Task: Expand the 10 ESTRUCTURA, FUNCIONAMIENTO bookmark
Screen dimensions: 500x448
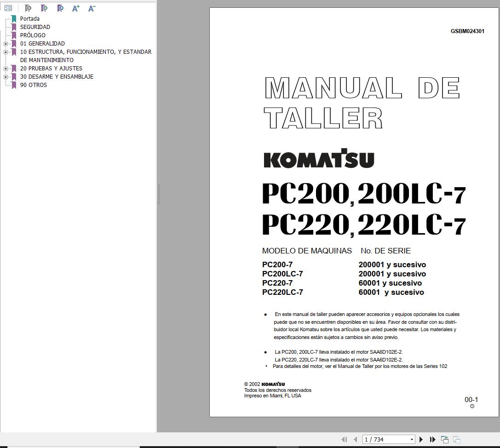Action: pos(6,52)
